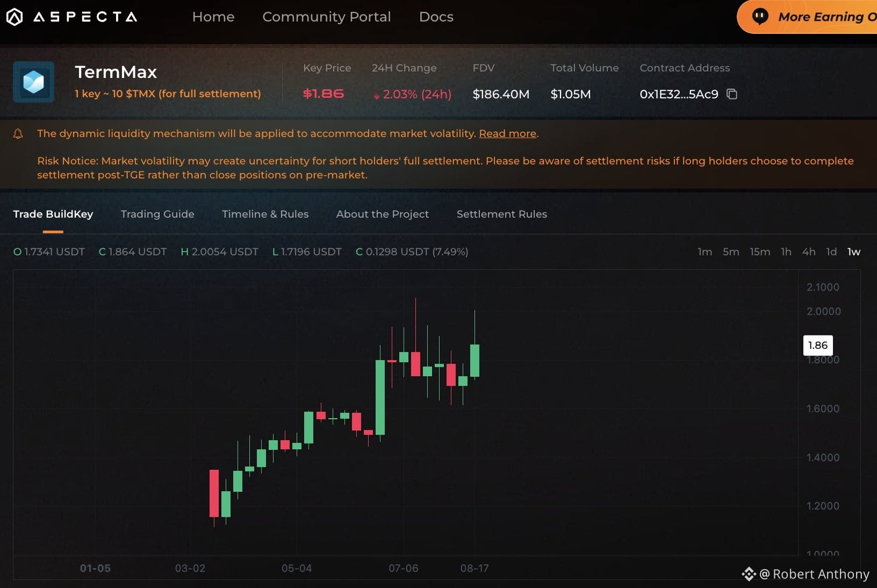Click the FDV column label
Viewport: 877px width, 588px height.
(x=484, y=68)
